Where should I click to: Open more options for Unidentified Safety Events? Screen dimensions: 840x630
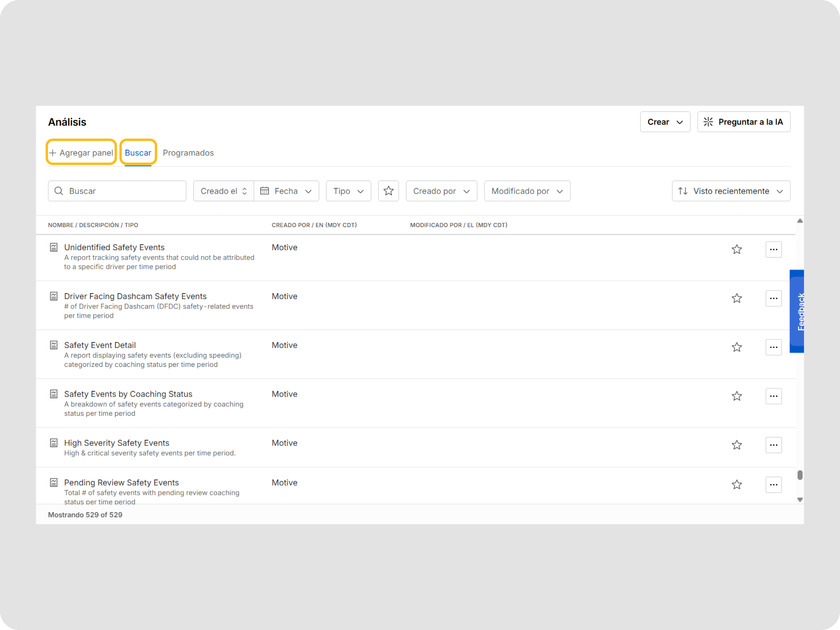(773, 250)
